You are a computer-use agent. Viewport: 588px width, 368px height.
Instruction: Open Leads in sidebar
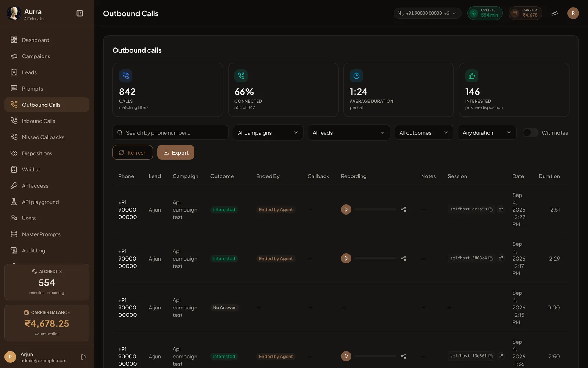(47, 72)
